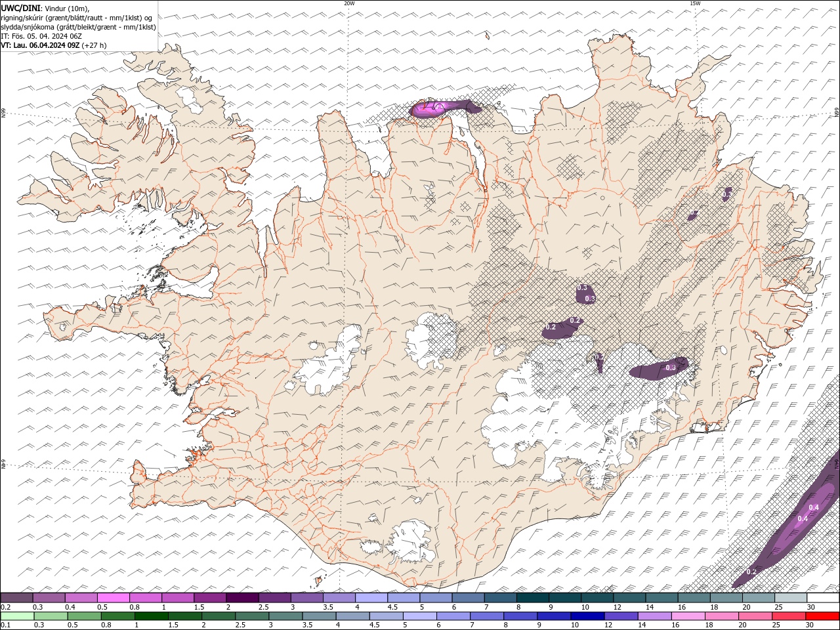Click the 0.1 label in the rain legend
Screen dimensions: 840x630
tap(5, 625)
